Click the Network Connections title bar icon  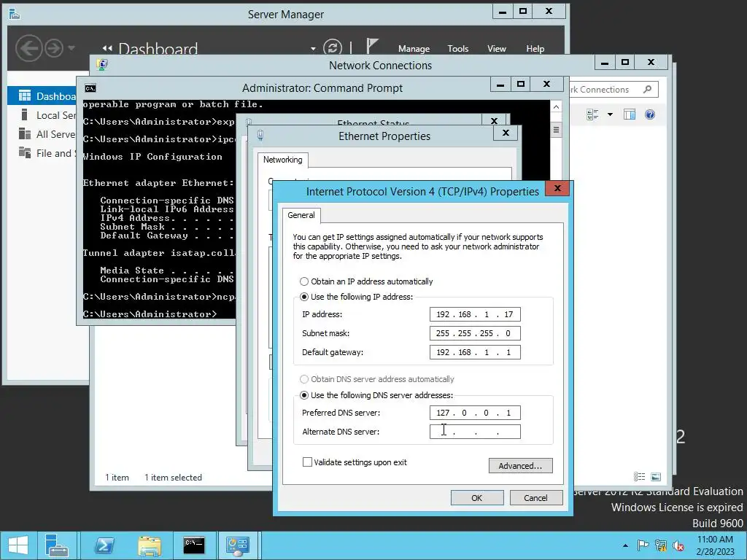102,65
